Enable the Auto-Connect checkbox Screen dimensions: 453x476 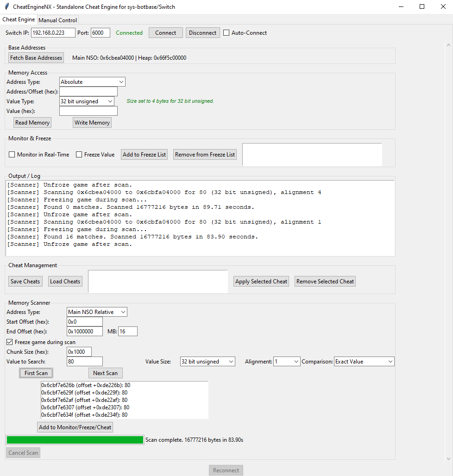pyautogui.click(x=226, y=33)
